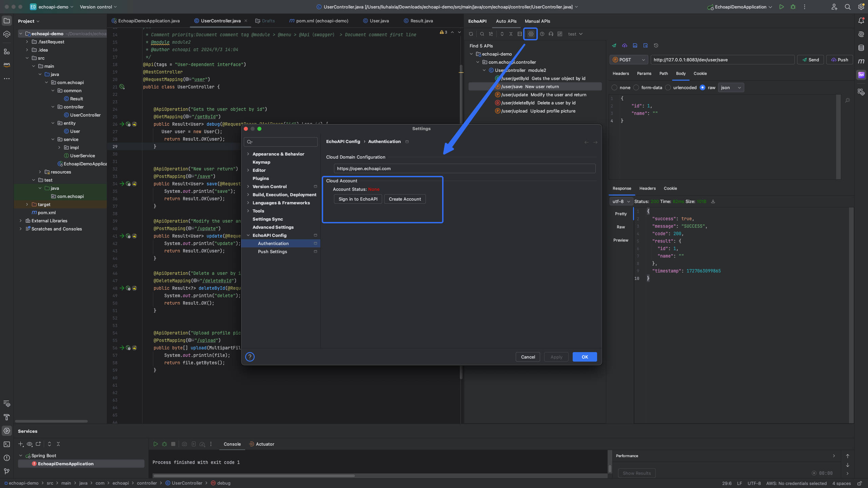Click the collapse all icon in EchoAPI toolbar
The width and height of the screenshot is (868, 488).
(511, 34)
